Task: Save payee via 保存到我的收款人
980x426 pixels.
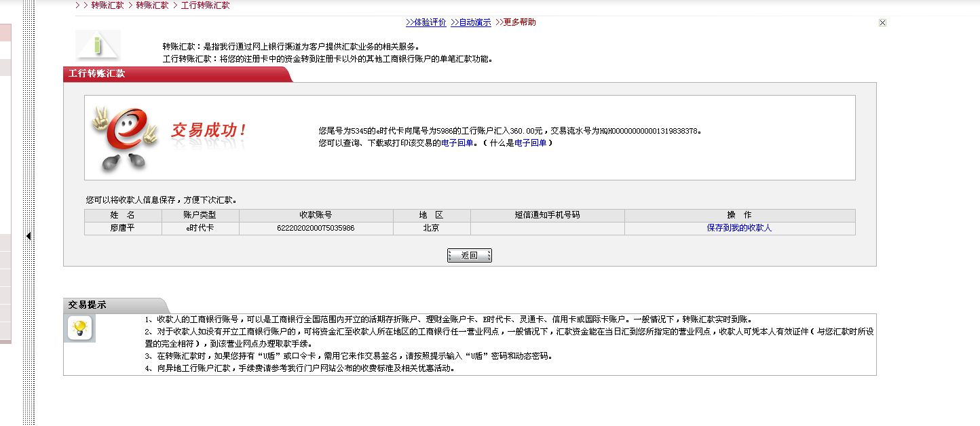Action: point(739,228)
